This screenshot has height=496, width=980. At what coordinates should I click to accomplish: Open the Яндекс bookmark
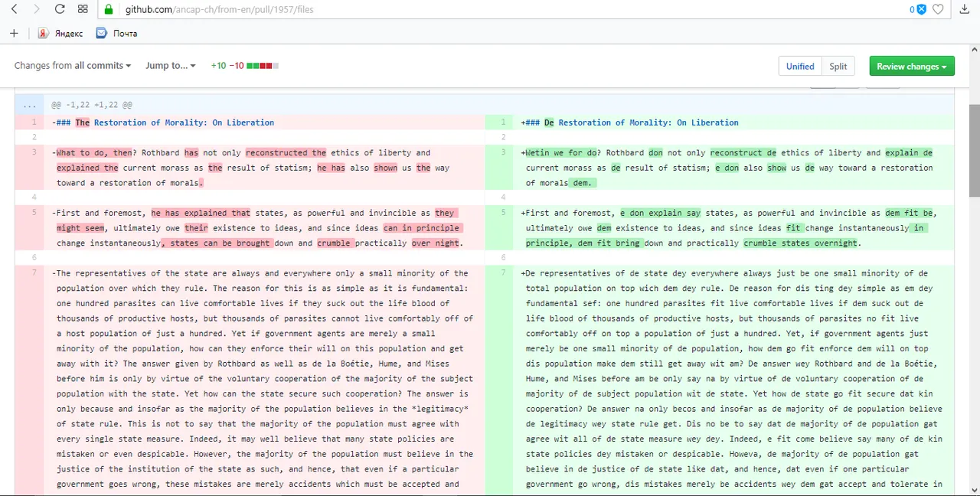click(60, 33)
